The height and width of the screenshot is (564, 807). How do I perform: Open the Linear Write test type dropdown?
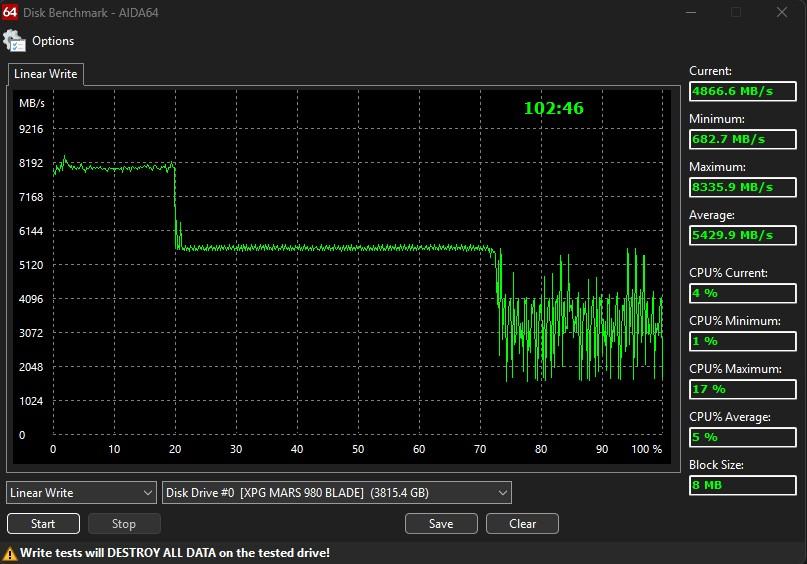click(81, 493)
